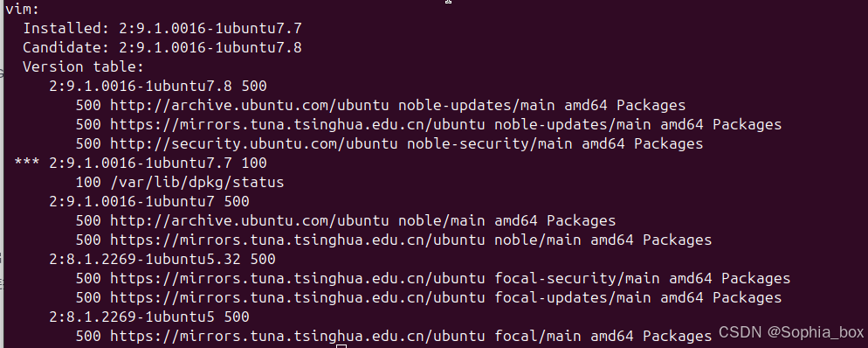Select table entry 2:8.1.2269-1ubuntu5.32 500

[162, 260]
